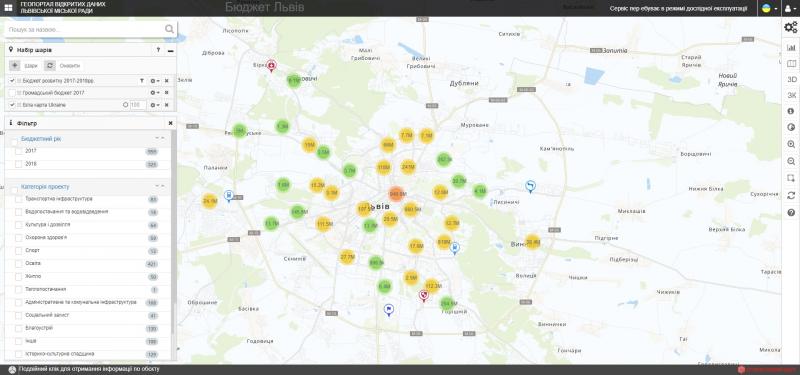The image size is (800, 375).
Task: Click the Шари button label
Action: point(31,66)
